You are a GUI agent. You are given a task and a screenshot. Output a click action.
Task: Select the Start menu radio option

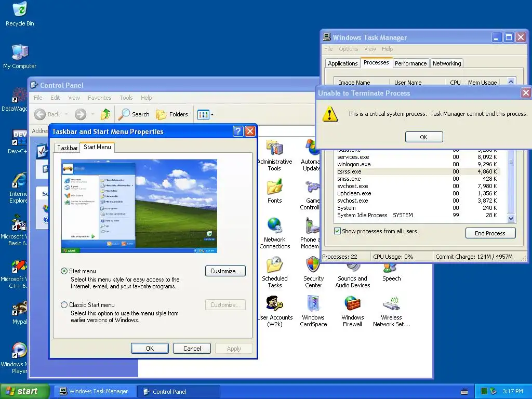pyautogui.click(x=64, y=271)
